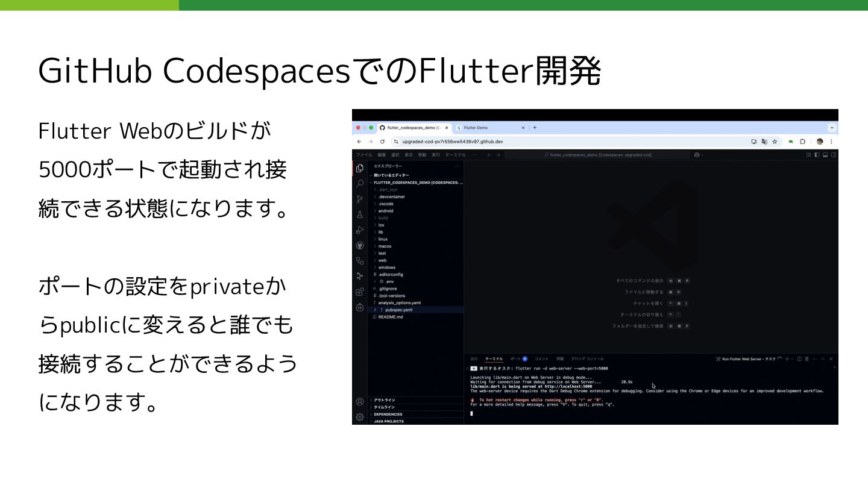Open the Manage gear icon
The width and height of the screenshot is (868, 488).
click(360, 417)
